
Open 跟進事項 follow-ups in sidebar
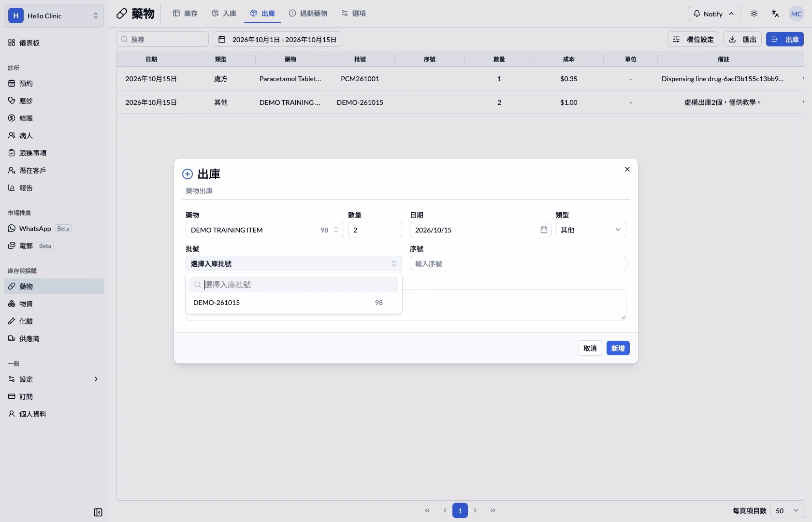tap(54, 153)
